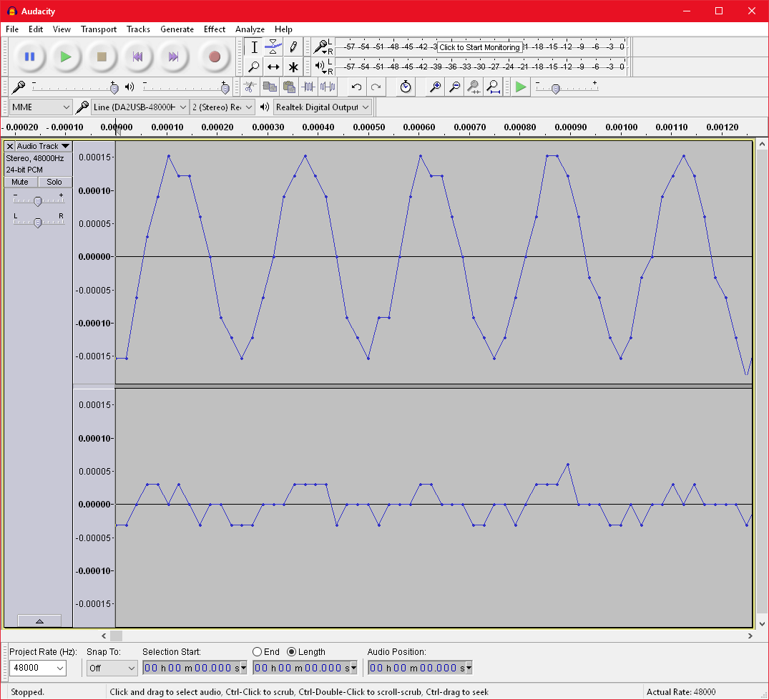Open the View menu
The width and height of the screenshot is (769, 700).
(x=62, y=29)
